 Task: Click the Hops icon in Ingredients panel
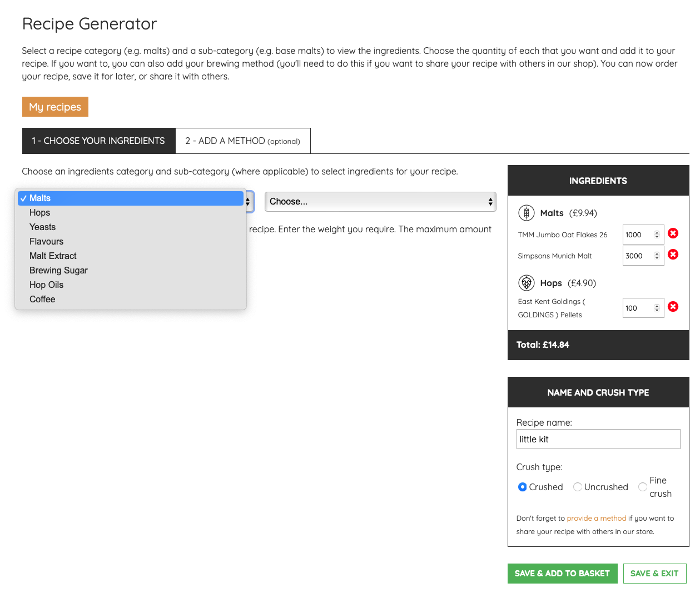526,282
